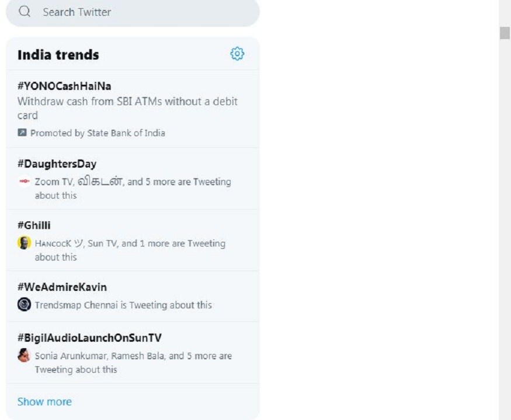Viewport: 511px width, 420px height.
Task: Focus the Search Twitter field
Action: 133,12
